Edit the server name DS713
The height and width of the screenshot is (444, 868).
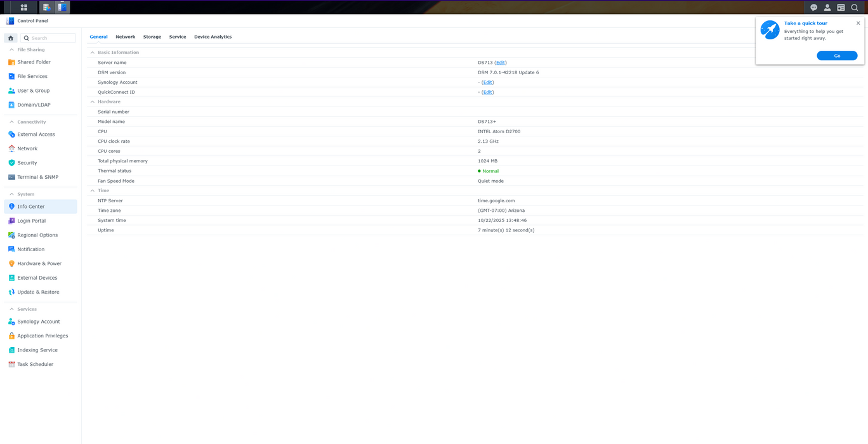501,62
